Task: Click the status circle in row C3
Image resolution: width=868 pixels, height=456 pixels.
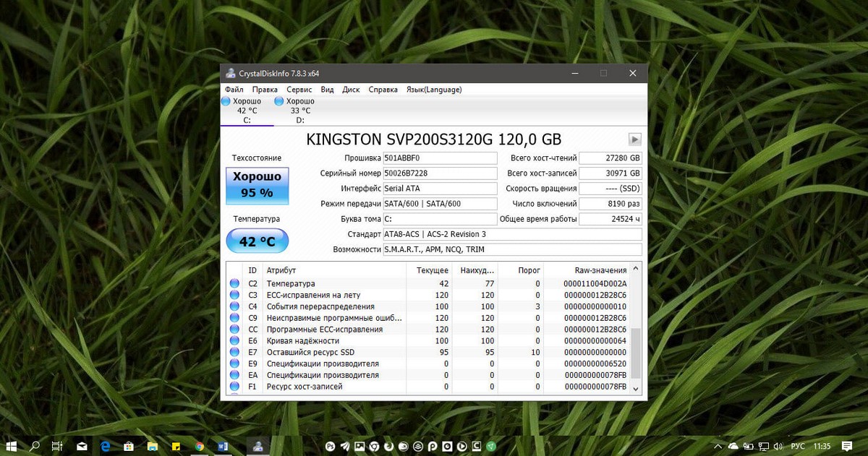Action: coord(234,296)
